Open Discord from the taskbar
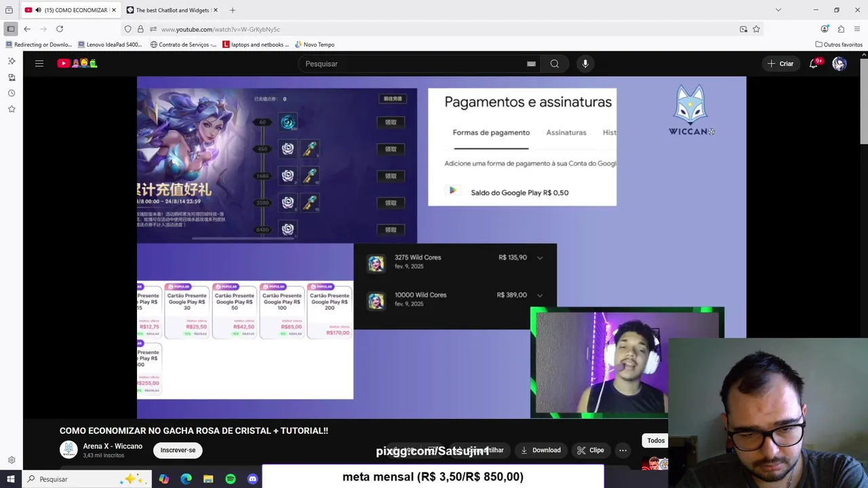Screen dimensions: 868x488 pos(252,479)
